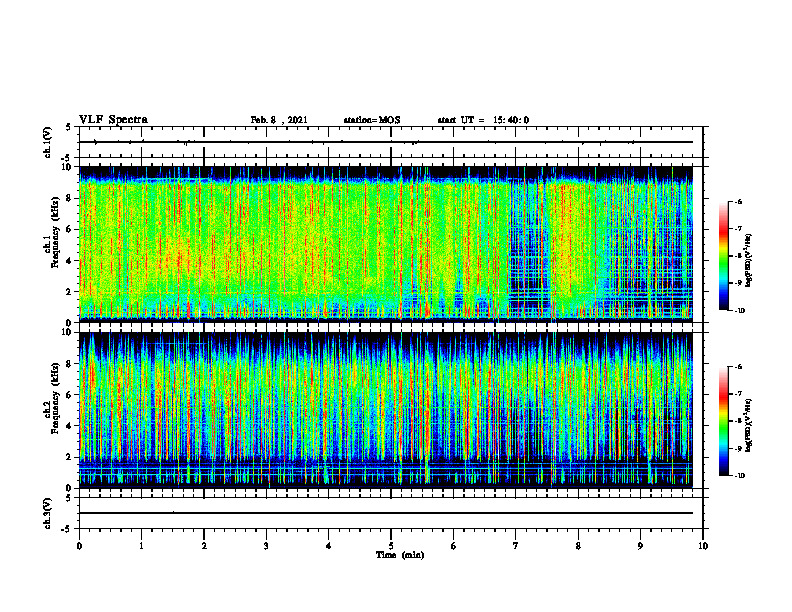792x612 pixels.
Task: Click the "10" tick of ch.2 frequency axis
Action: click(69, 333)
